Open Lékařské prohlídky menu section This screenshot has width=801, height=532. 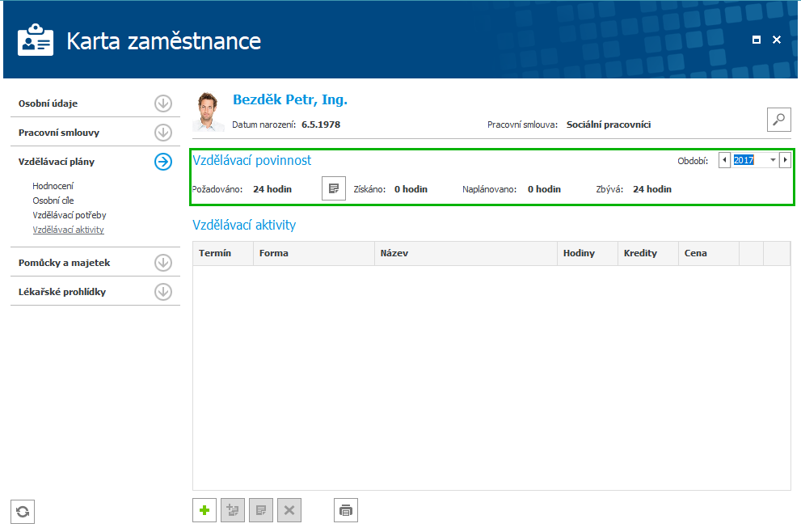[62, 292]
